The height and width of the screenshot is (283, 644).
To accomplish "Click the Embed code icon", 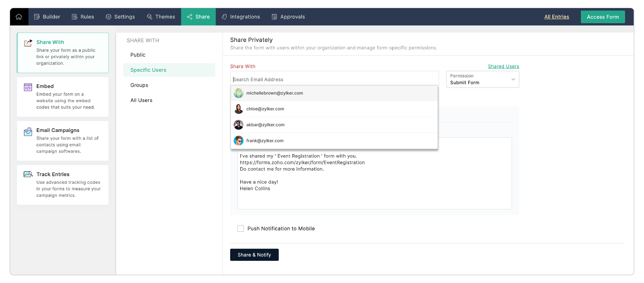I will coord(28,87).
